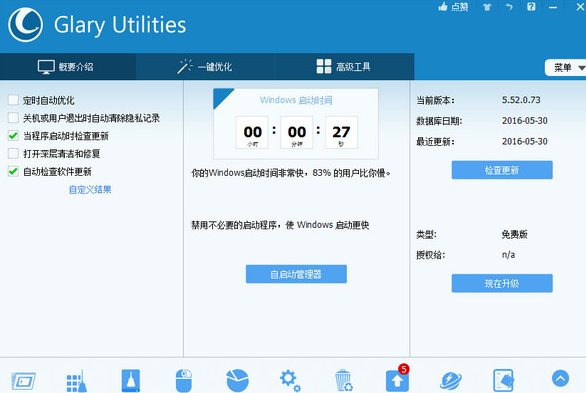Click the boot-time comparison text with 83%
Image resolution: width=586 pixels, height=393 pixels.
click(291, 173)
